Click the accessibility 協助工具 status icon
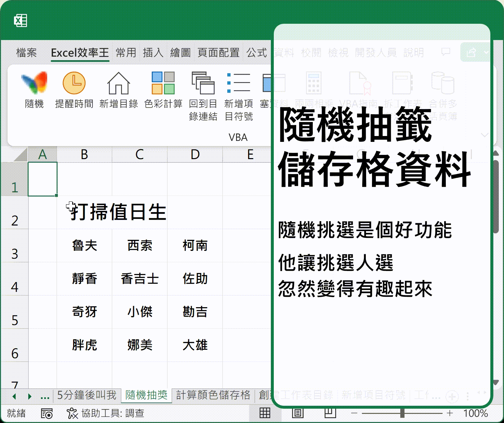 (x=72, y=413)
